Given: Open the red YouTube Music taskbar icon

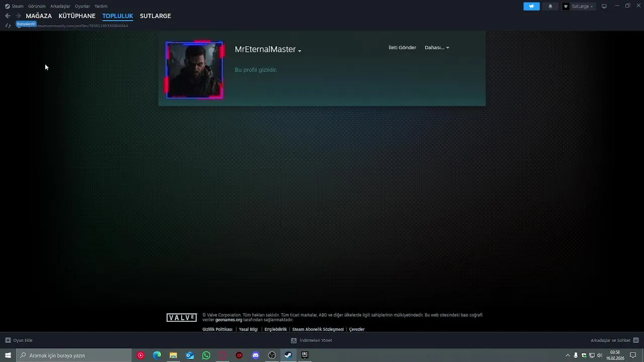Looking at the screenshot, I should pos(140,355).
